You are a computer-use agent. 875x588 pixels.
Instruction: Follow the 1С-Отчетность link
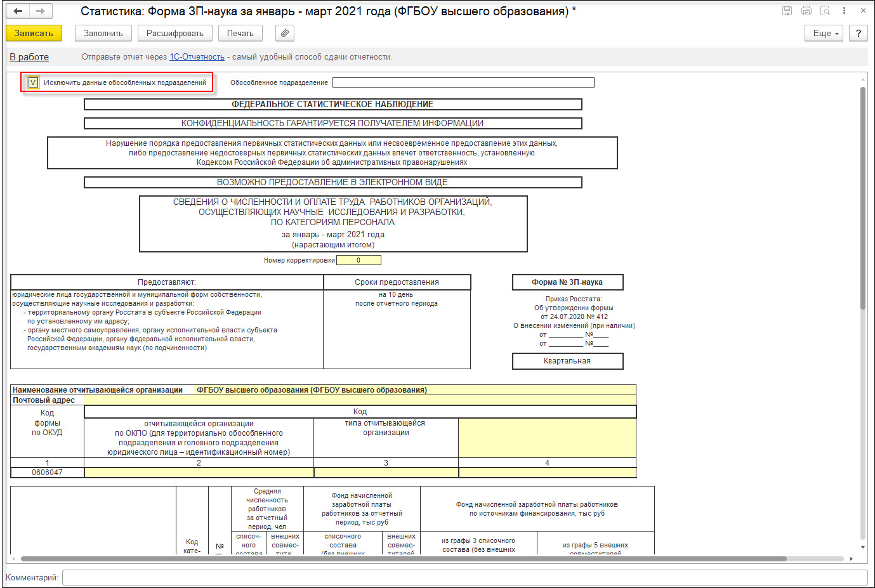197,57
